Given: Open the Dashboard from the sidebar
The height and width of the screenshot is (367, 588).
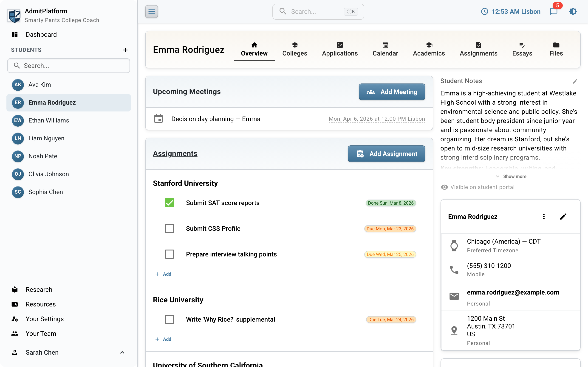Looking at the screenshot, I should (41, 34).
